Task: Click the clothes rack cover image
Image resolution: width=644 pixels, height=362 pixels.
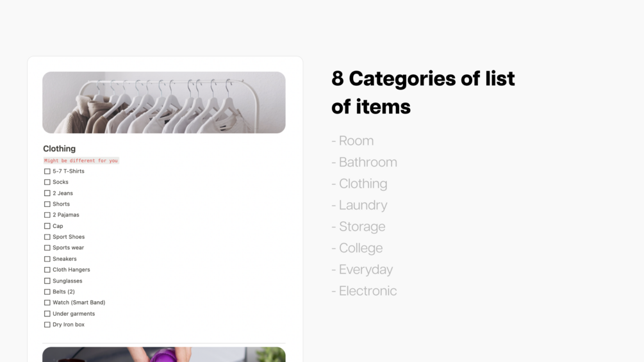Action: click(x=164, y=103)
